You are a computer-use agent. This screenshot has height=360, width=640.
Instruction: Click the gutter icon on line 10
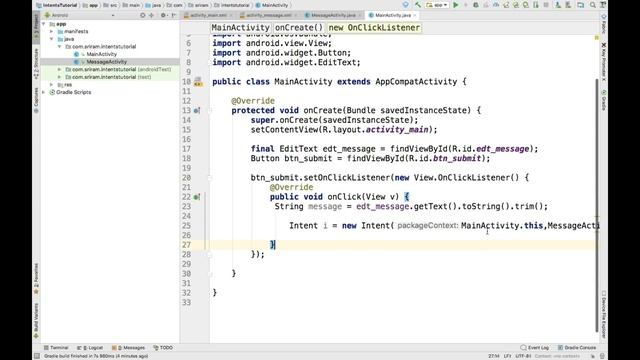[198, 82]
